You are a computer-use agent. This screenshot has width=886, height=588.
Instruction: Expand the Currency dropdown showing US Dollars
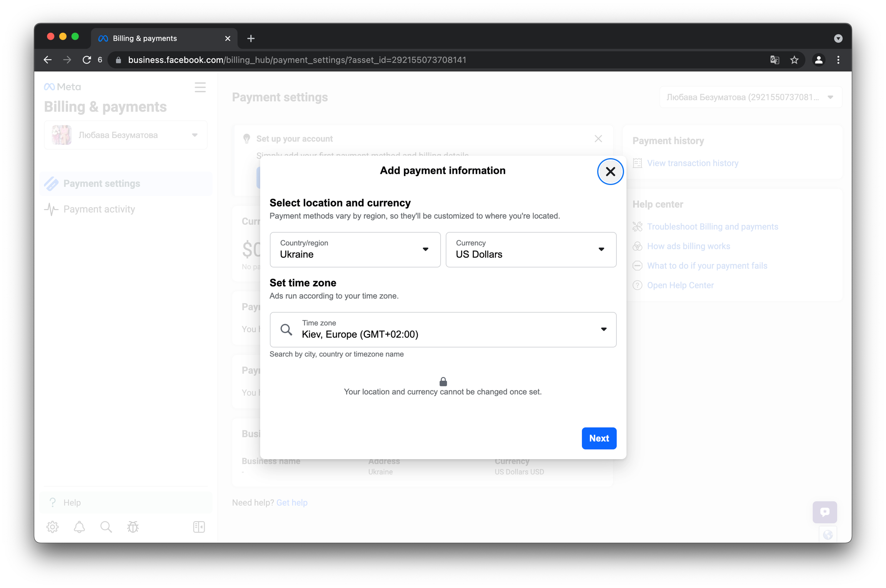pyautogui.click(x=531, y=250)
